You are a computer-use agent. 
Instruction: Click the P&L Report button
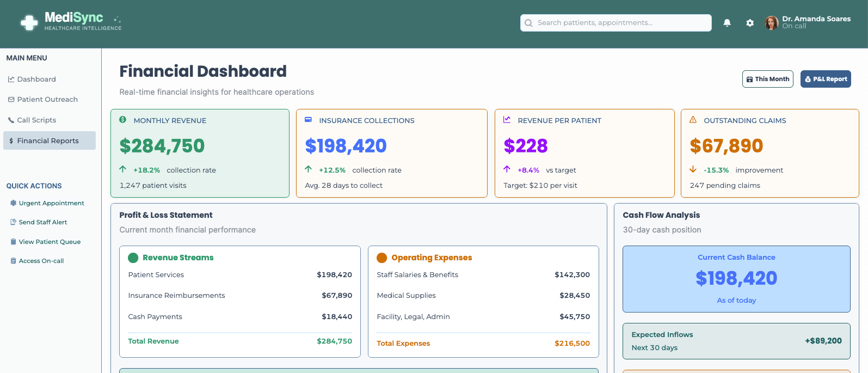[826, 79]
